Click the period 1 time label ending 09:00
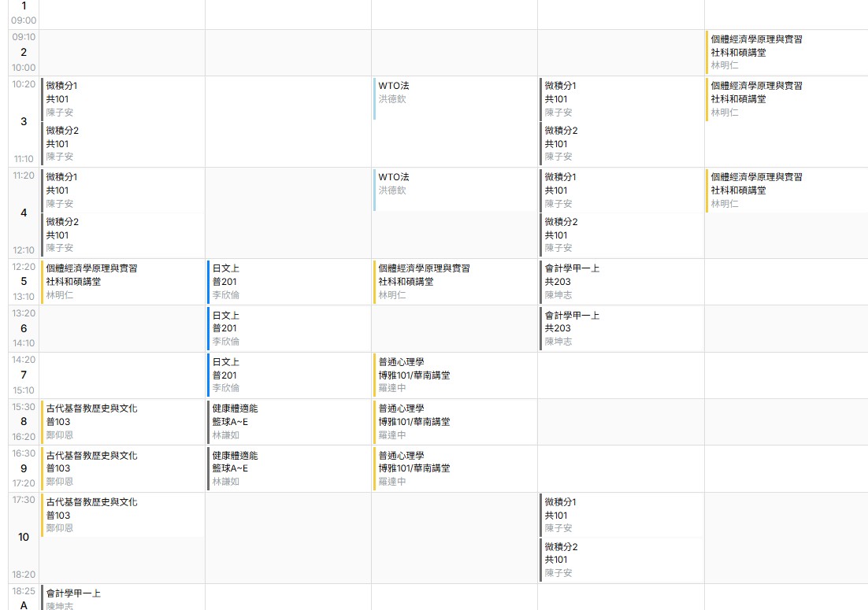Image resolution: width=868 pixels, height=610 pixels. click(24, 13)
